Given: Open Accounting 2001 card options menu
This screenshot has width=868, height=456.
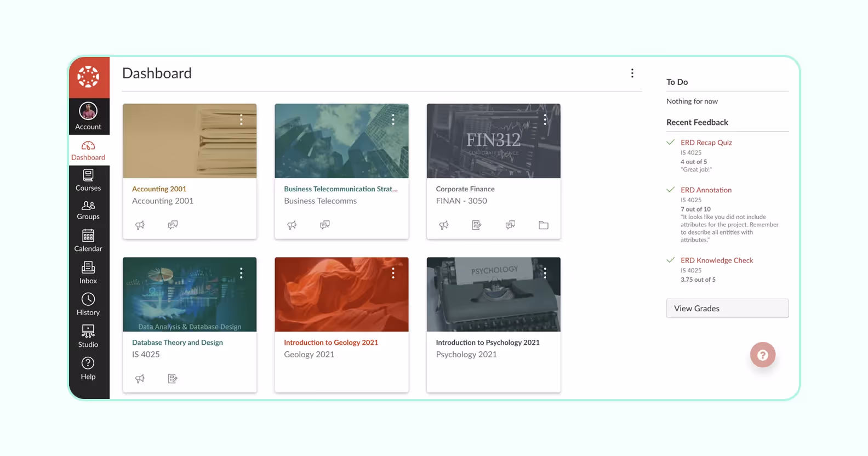Looking at the screenshot, I should tap(241, 119).
